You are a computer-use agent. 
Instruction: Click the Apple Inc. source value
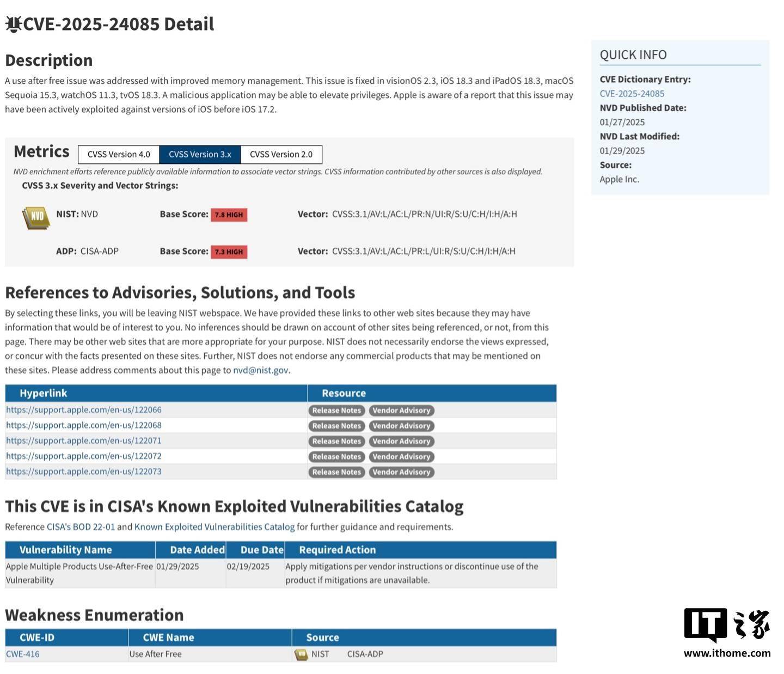pos(620,180)
